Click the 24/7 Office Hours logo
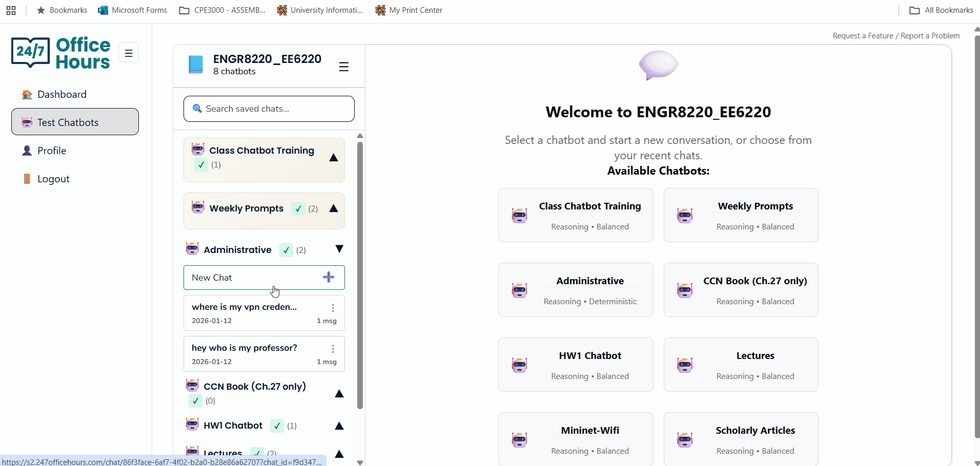The image size is (980, 466). click(61, 52)
